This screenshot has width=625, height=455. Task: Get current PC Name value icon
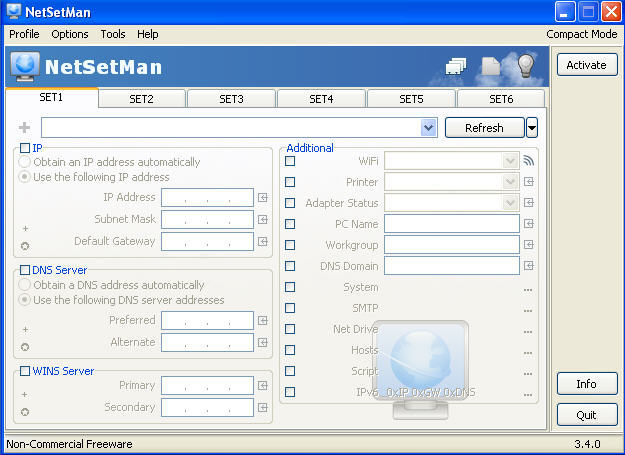pos(529,224)
